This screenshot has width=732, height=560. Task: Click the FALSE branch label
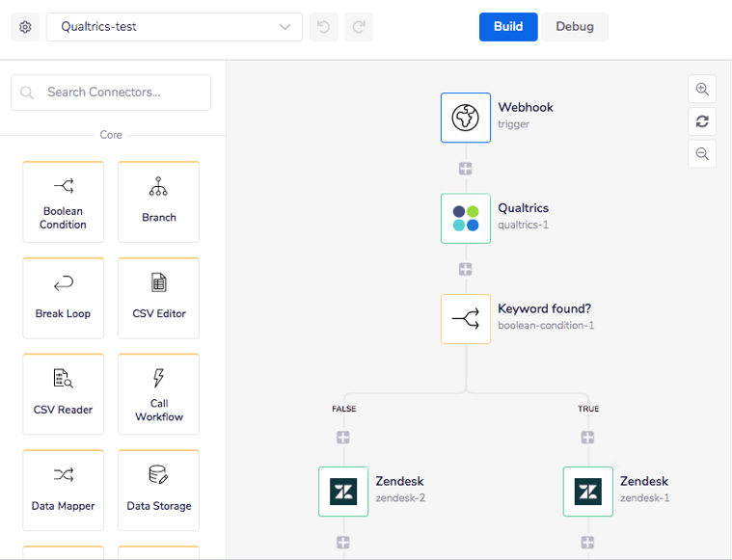pyautogui.click(x=344, y=409)
